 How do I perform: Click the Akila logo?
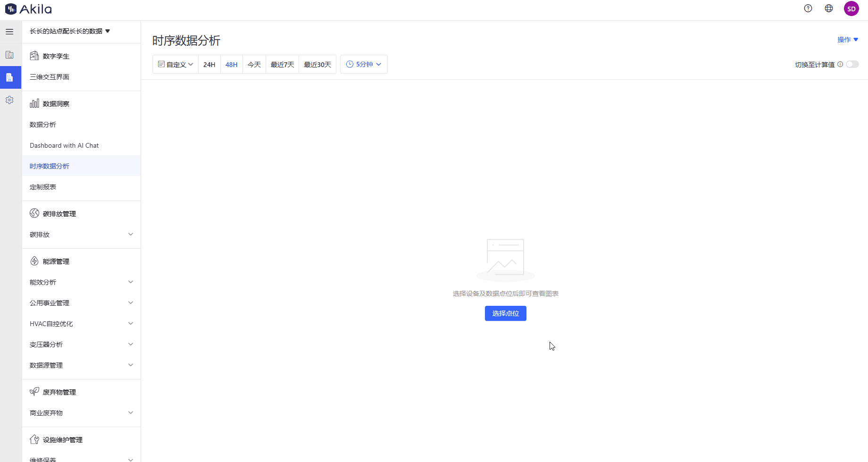tap(28, 8)
